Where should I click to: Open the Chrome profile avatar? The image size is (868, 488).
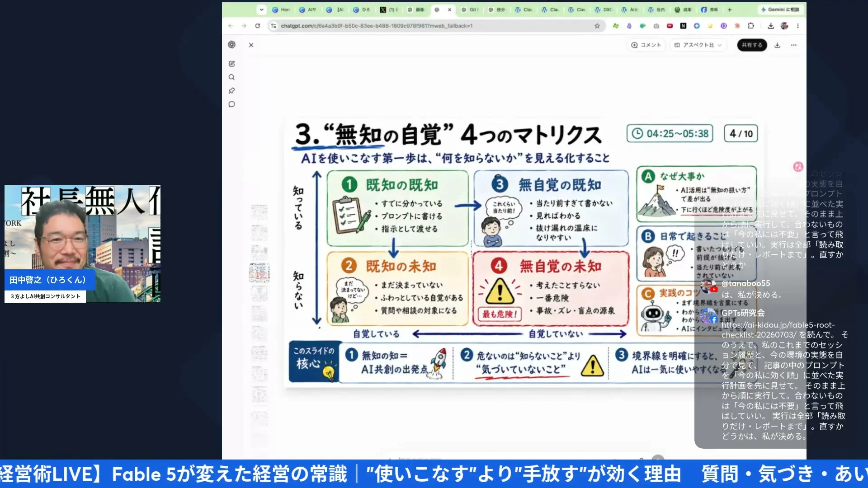[x=784, y=26]
